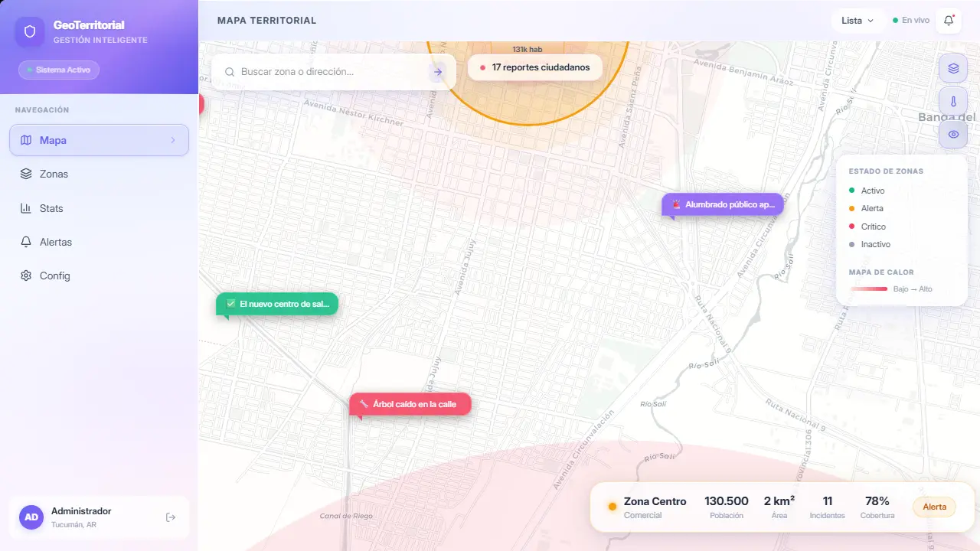Click the GeoTerritorial shield logo

[30, 32]
